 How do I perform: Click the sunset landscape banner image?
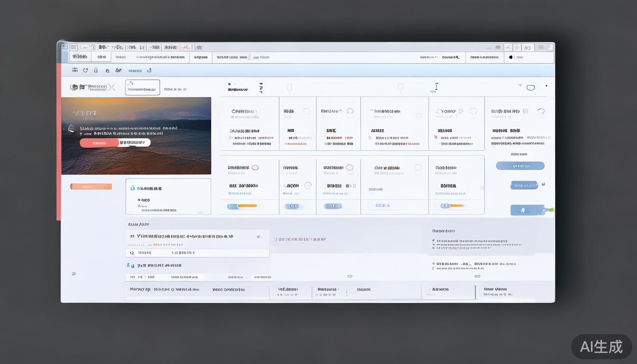point(136,136)
